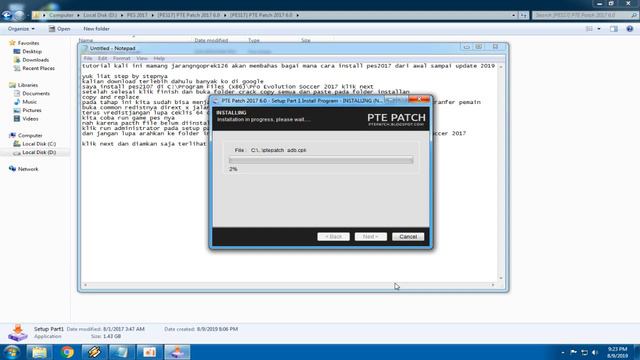Toggle the preview pane icon in Explorer
640x360 pixels.
point(614,29)
